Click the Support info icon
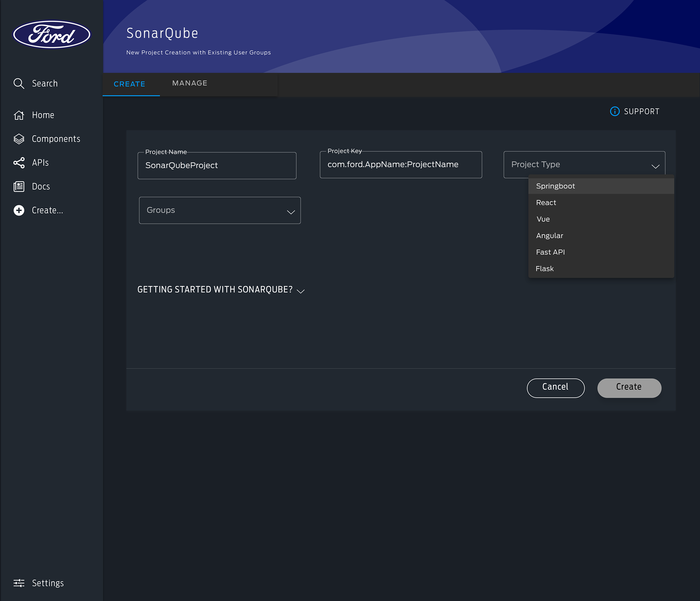 615,111
